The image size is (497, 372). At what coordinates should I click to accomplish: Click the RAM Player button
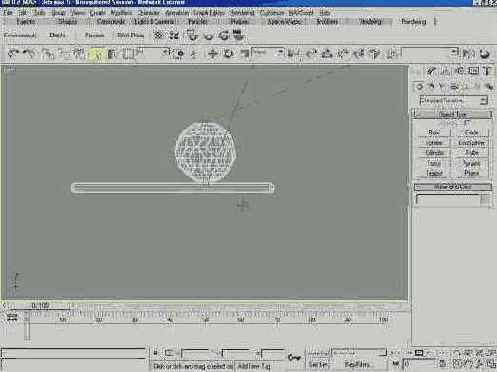pyautogui.click(x=130, y=35)
